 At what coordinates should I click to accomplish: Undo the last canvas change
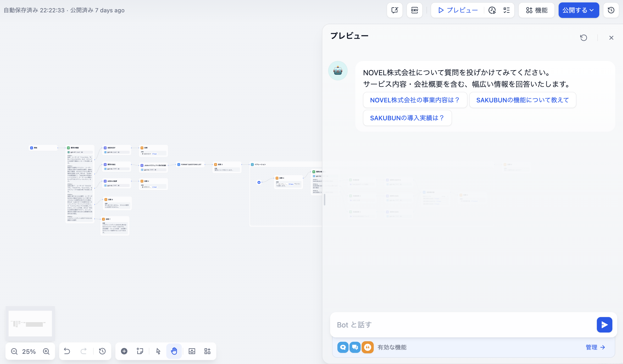coord(67,351)
